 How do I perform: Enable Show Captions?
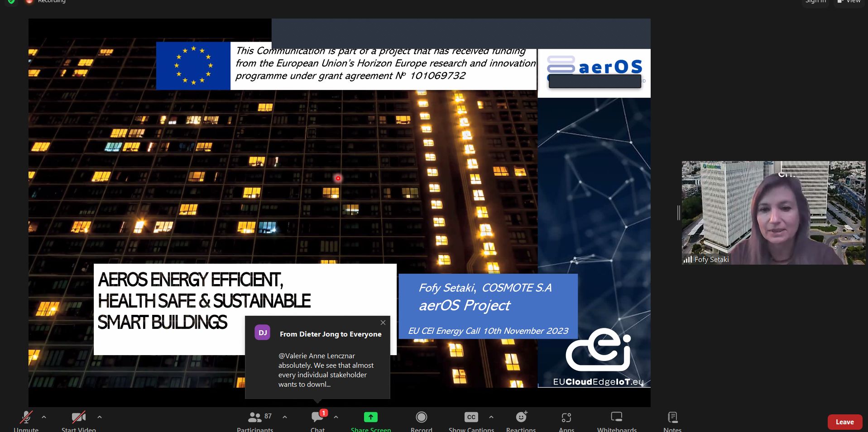pos(471,418)
